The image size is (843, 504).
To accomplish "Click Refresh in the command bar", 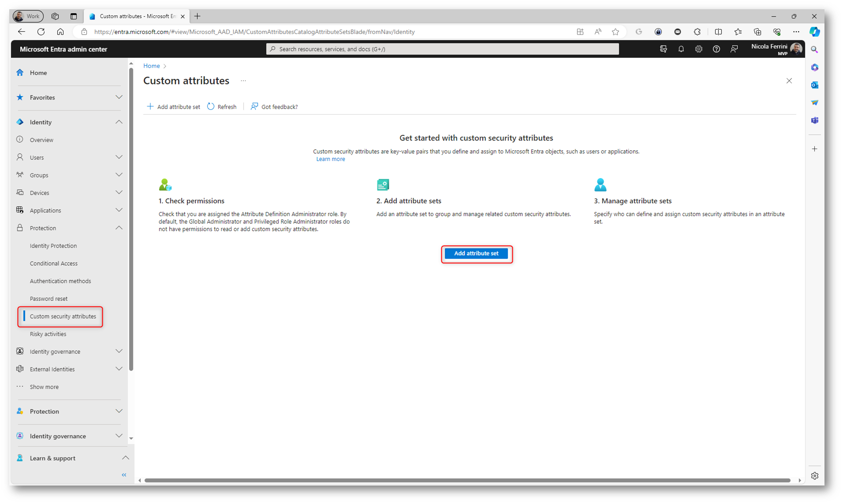I will point(222,107).
